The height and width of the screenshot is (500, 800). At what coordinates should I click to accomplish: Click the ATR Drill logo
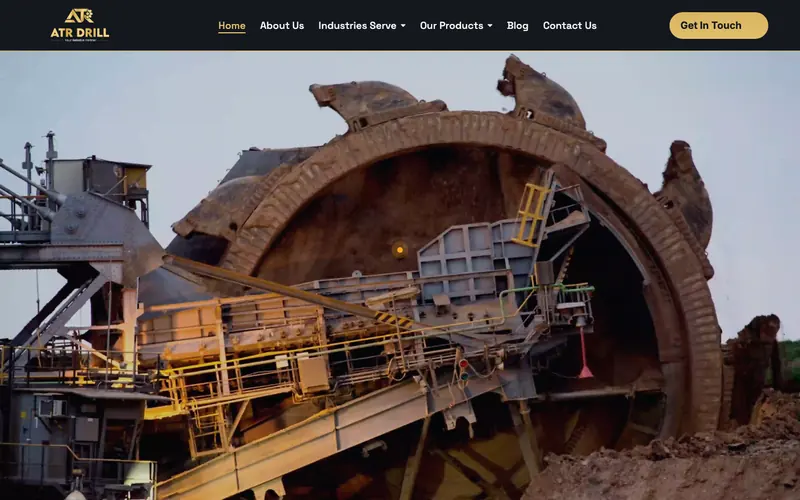tap(80, 25)
